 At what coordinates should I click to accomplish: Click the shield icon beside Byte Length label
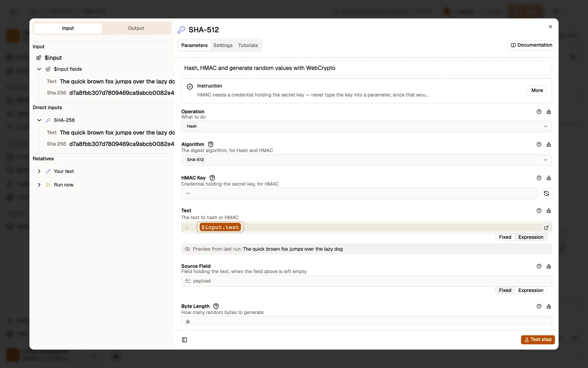(216, 306)
